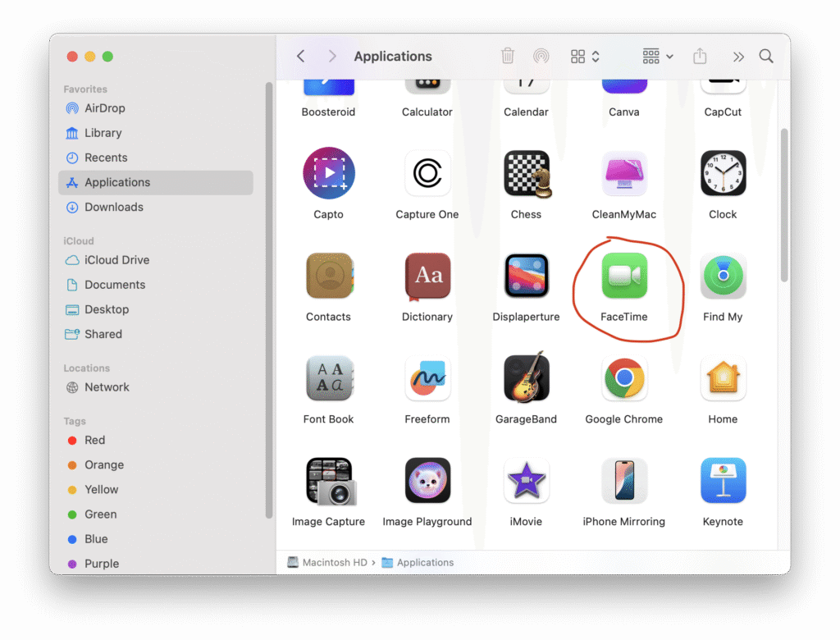
Task: Click the AirDrop toolbar icon
Action: click(x=541, y=56)
